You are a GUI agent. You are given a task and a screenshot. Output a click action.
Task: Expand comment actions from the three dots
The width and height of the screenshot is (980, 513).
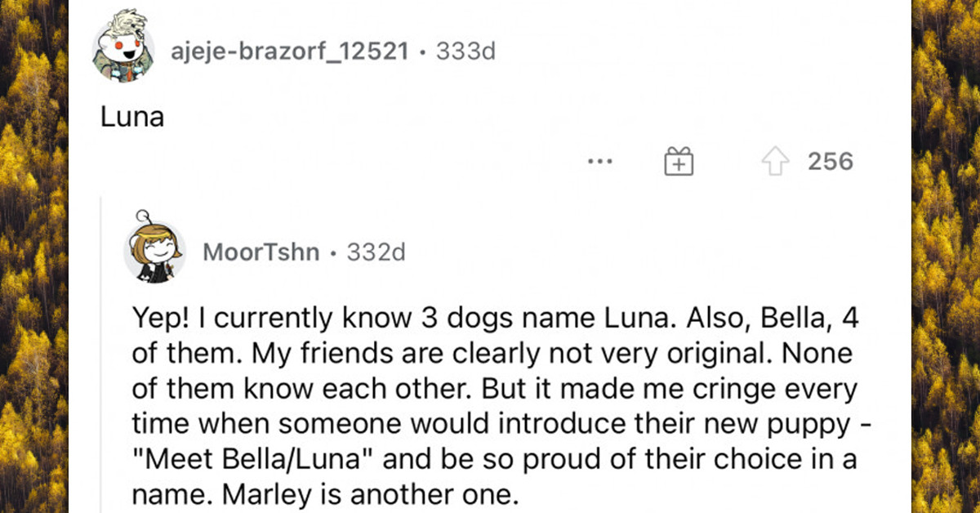coord(601,162)
